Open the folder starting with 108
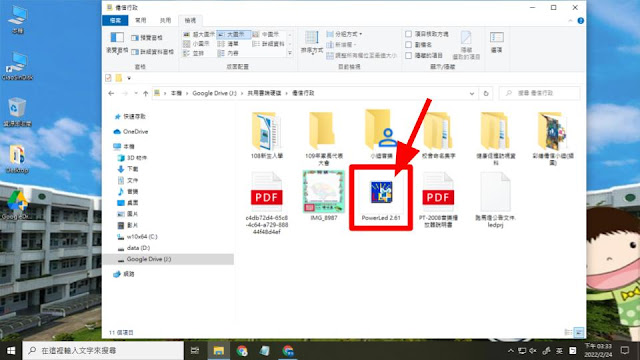 tap(267, 136)
